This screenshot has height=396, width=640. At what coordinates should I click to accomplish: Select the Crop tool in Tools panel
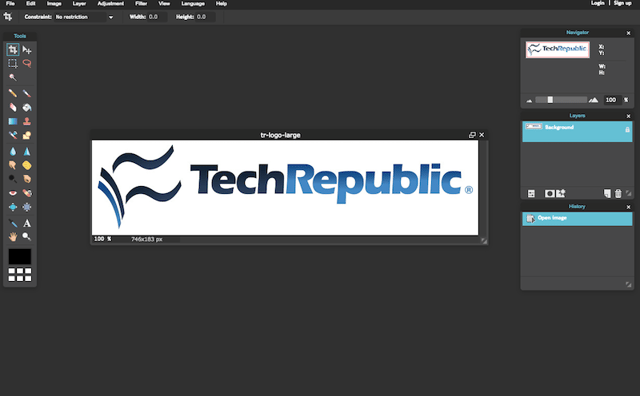(13, 50)
